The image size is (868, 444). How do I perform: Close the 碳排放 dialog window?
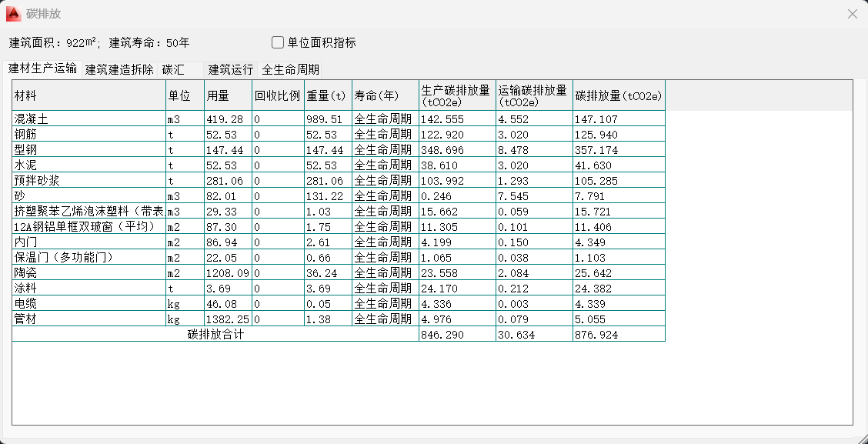tap(852, 14)
